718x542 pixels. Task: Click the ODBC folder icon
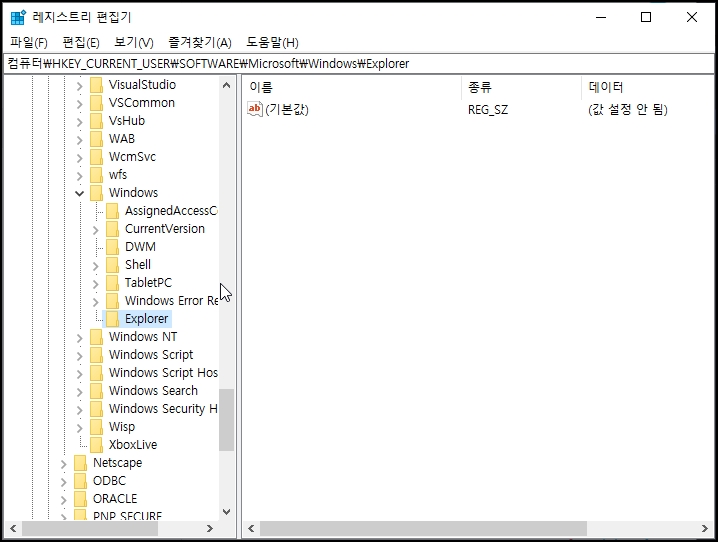tap(81, 481)
